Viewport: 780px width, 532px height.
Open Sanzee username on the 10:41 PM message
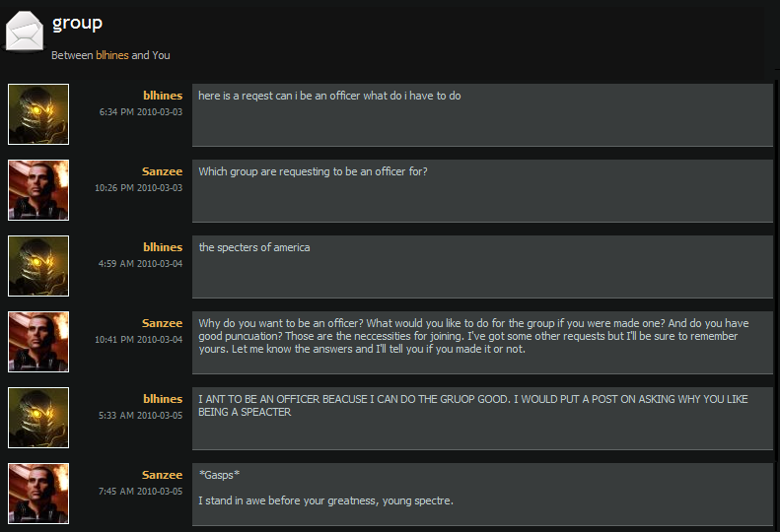(162, 323)
